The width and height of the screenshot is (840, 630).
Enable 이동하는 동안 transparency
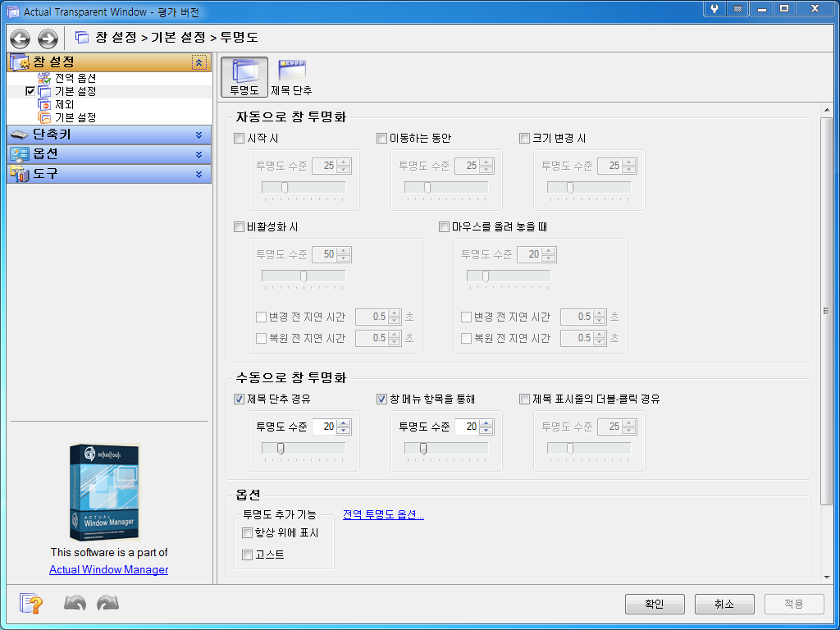(x=381, y=138)
